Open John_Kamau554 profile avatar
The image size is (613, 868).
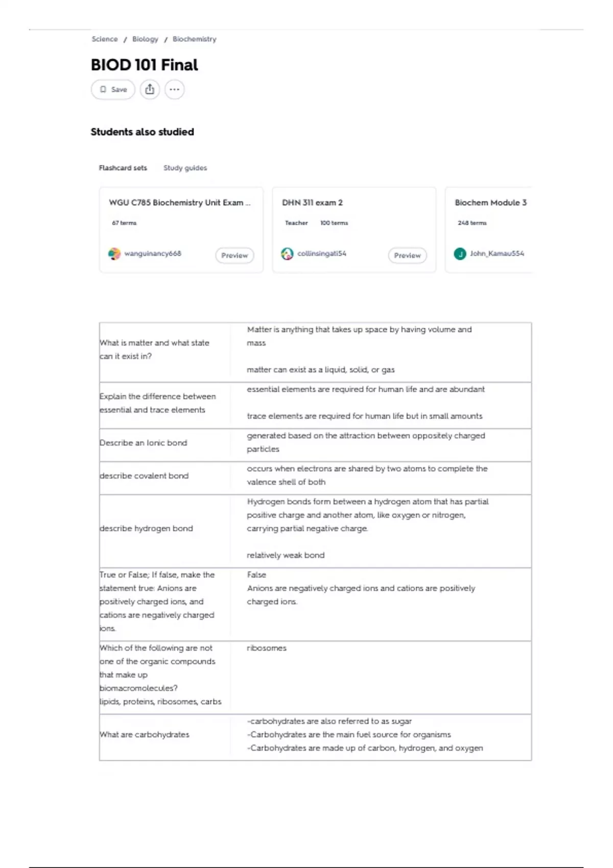(460, 254)
